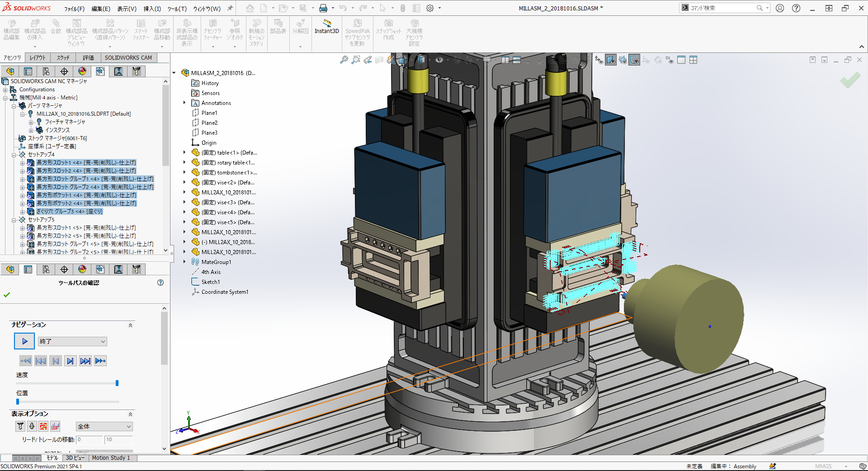This screenshot has width=868, height=471.
Task: Click the green confirmation checkmark in viewport corner
Action: click(x=850, y=80)
